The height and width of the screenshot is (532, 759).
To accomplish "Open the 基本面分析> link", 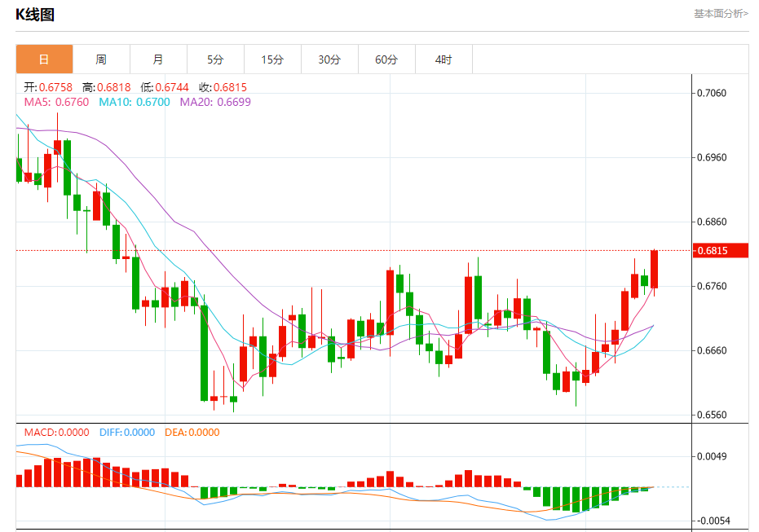I will point(721,14).
